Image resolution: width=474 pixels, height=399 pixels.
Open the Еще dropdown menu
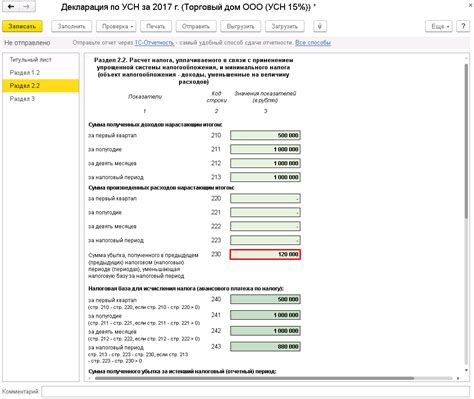click(439, 26)
